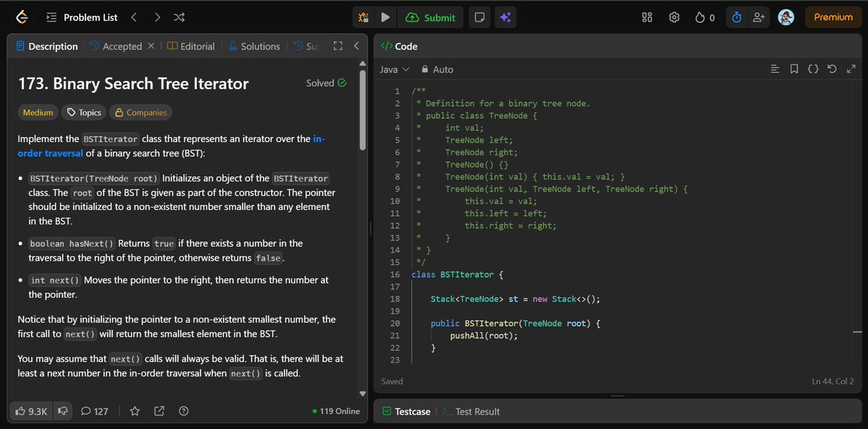Submit the solution
Screen dimensions: 868x429
[x=431, y=17]
